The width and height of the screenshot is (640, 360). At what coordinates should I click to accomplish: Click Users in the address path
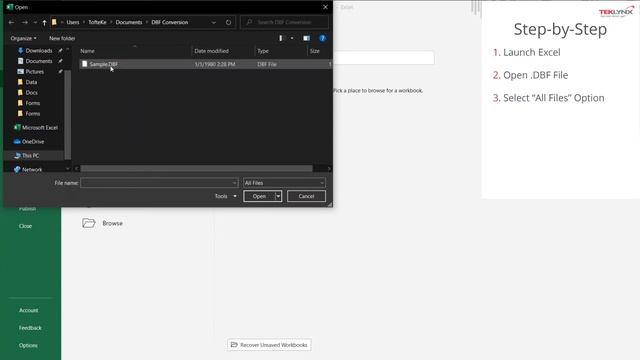(73, 22)
